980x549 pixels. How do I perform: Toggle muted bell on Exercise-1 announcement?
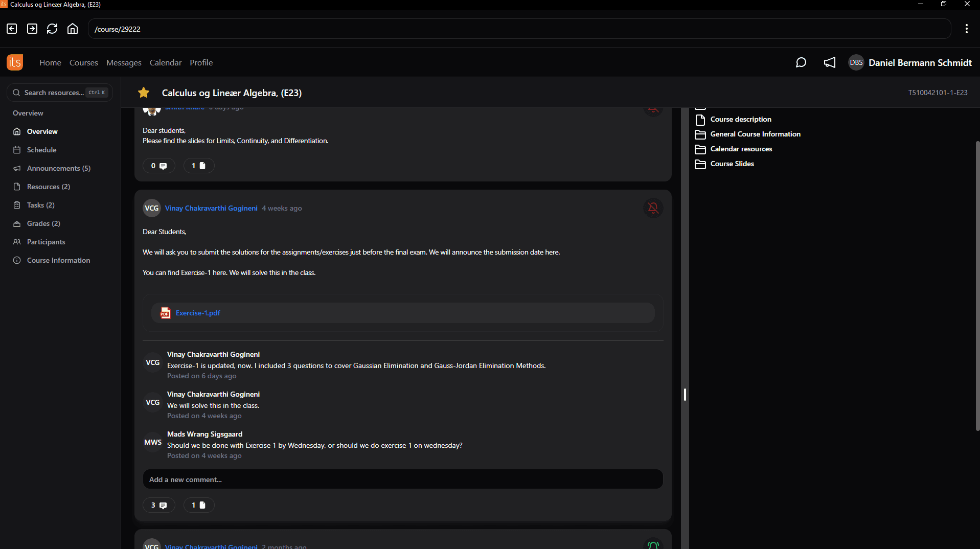tap(653, 208)
